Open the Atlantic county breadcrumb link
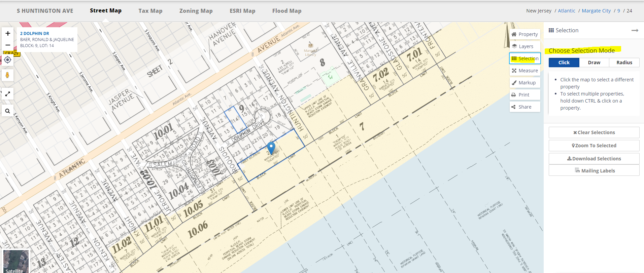 [x=567, y=11]
